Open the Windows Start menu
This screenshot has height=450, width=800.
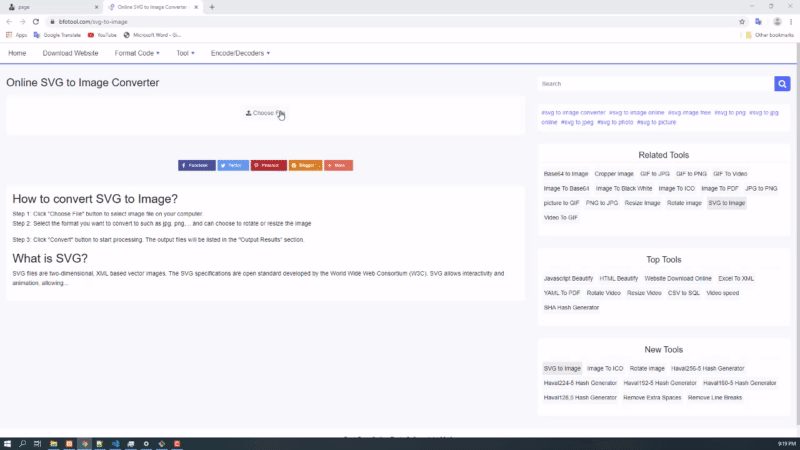[7, 443]
